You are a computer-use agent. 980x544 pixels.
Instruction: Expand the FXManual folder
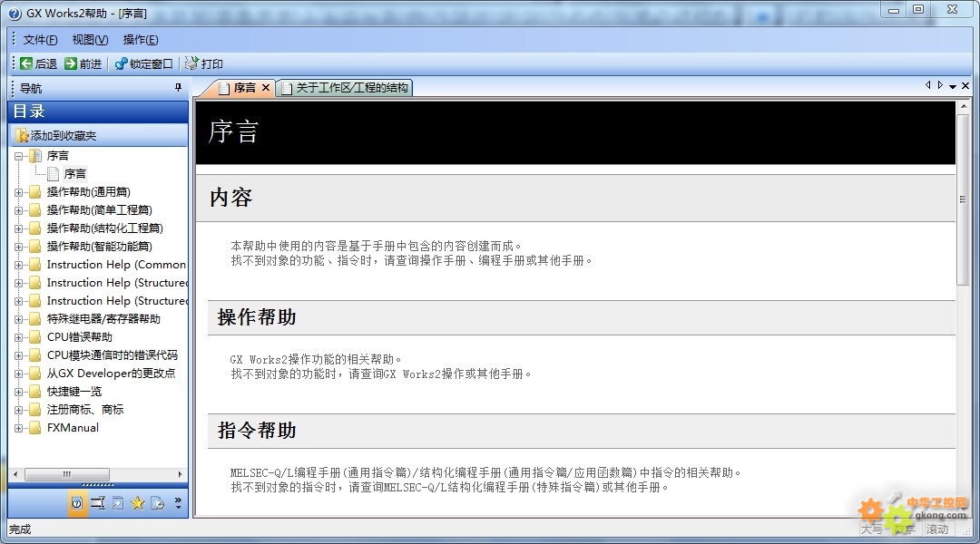coord(19,428)
